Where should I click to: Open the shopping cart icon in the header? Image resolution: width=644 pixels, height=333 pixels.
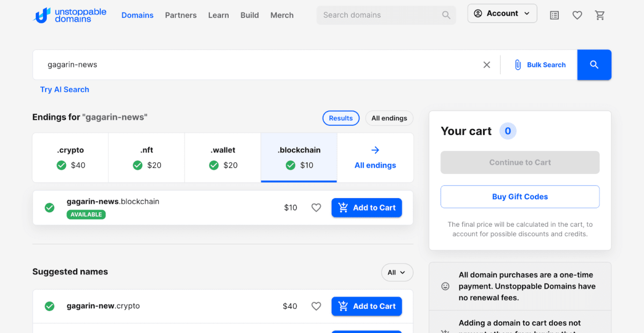coord(600,16)
